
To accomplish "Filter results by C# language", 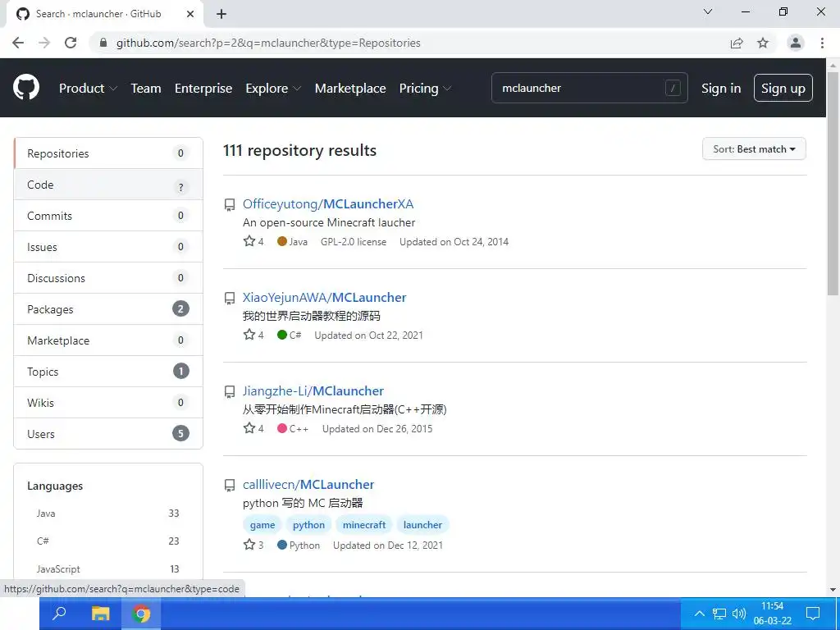I will coord(107,541).
